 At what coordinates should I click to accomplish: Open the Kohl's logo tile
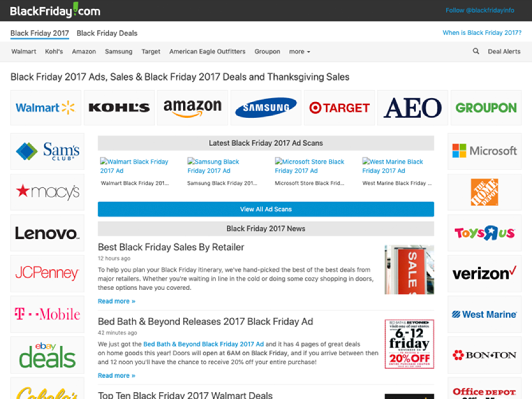[x=119, y=108]
